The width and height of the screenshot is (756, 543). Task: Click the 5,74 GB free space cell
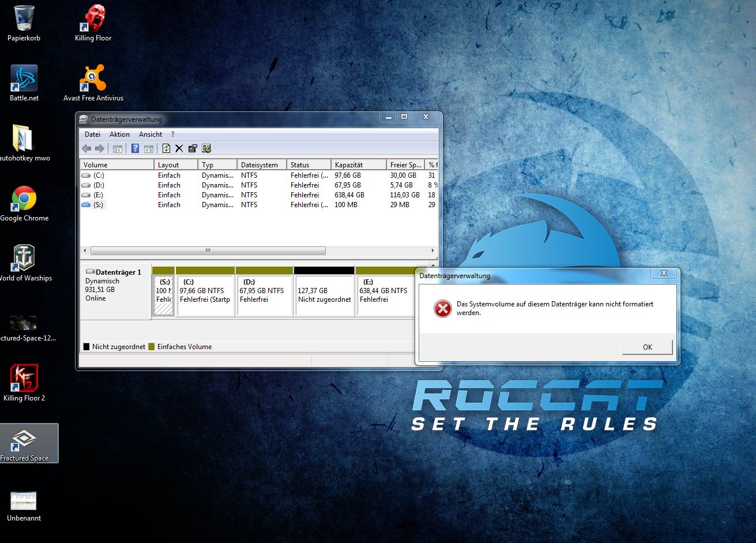click(401, 185)
